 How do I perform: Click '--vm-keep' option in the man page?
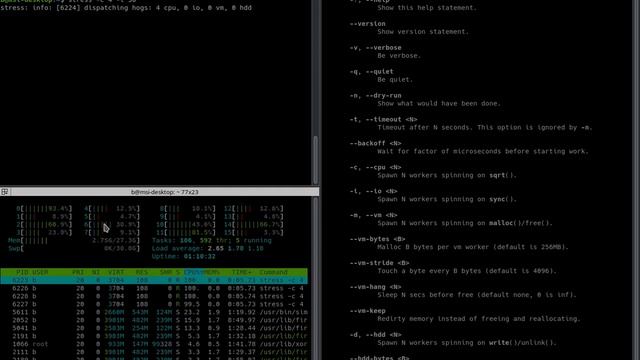367,311
